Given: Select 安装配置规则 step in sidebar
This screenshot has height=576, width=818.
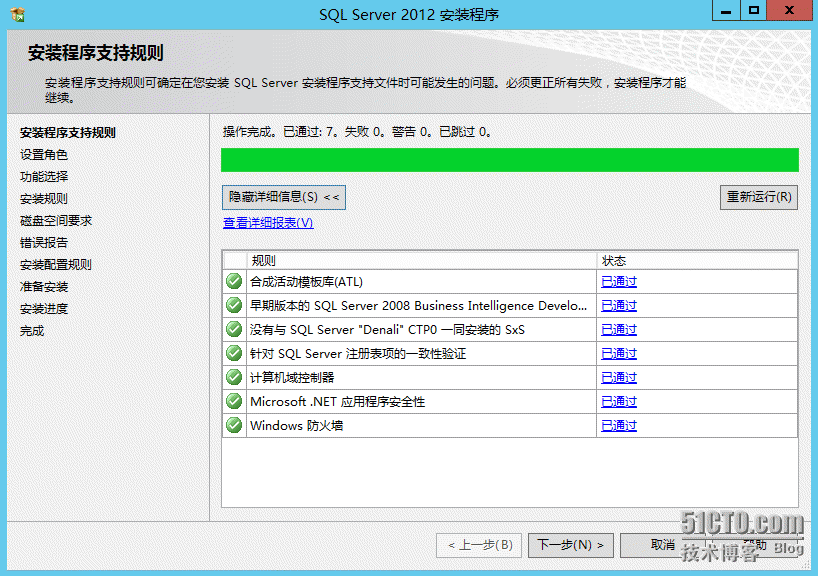Looking at the screenshot, I should (56, 265).
